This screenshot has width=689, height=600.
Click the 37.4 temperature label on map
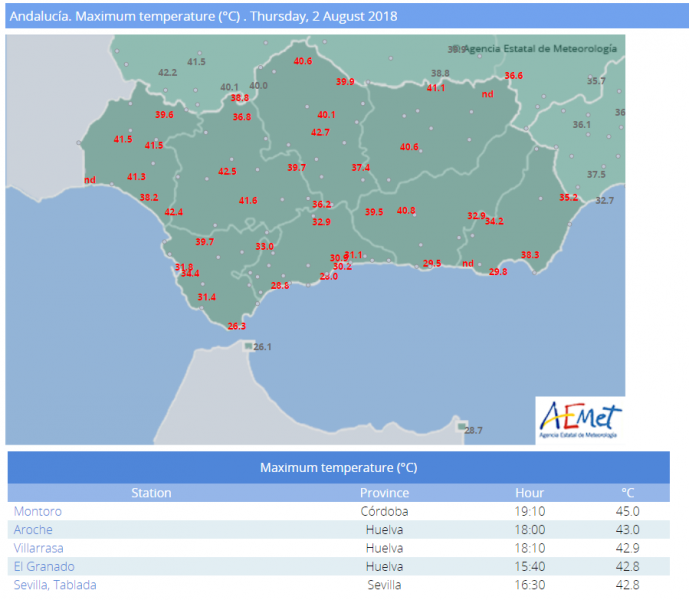361,167
